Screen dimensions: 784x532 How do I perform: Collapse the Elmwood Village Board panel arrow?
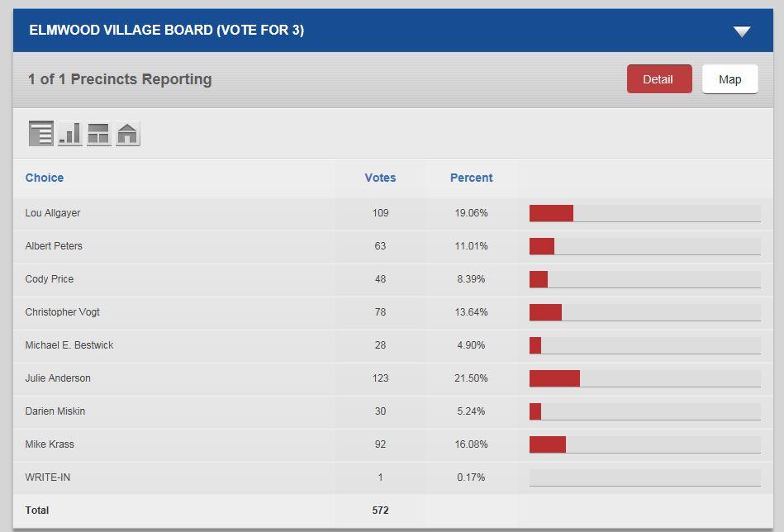pos(742,31)
